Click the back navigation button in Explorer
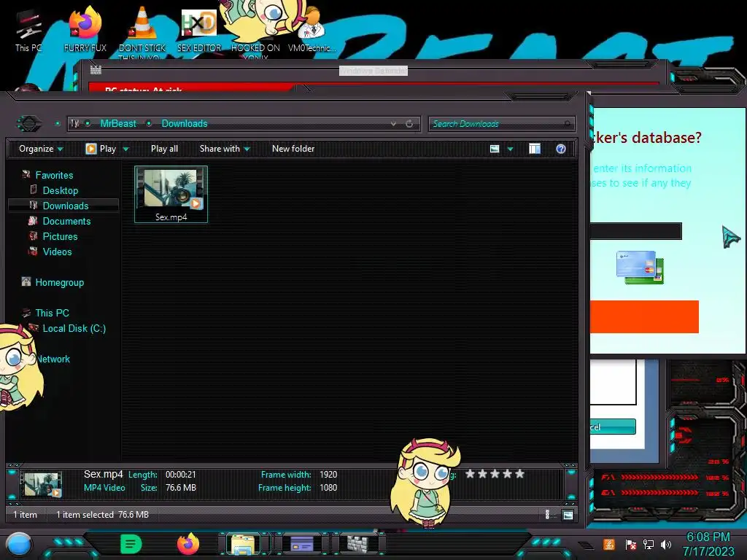 [x=29, y=124]
